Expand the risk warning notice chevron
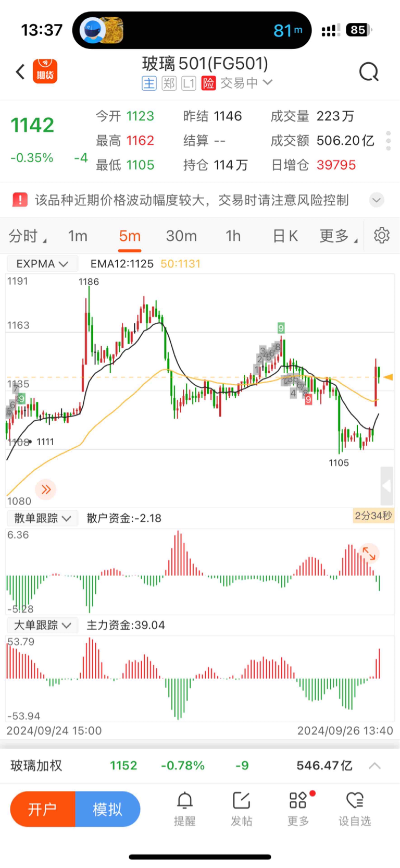The height and width of the screenshot is (868, 400). pos(376,200)
